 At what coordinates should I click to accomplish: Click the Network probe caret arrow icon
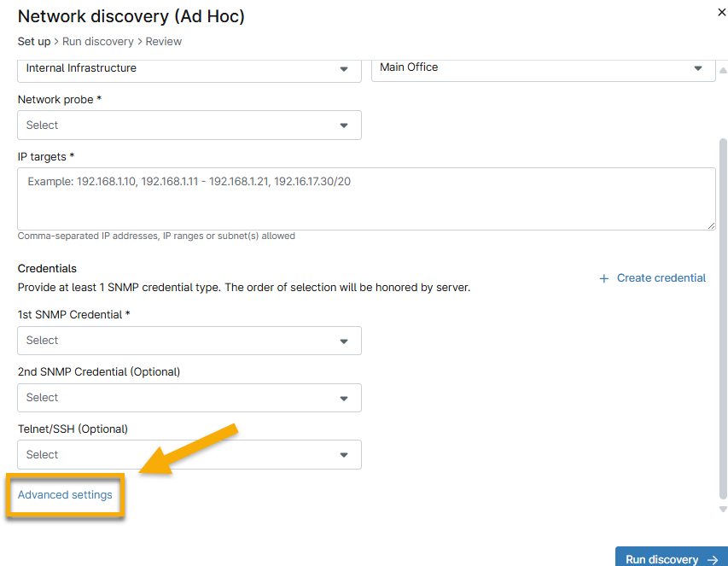point(344,125)
